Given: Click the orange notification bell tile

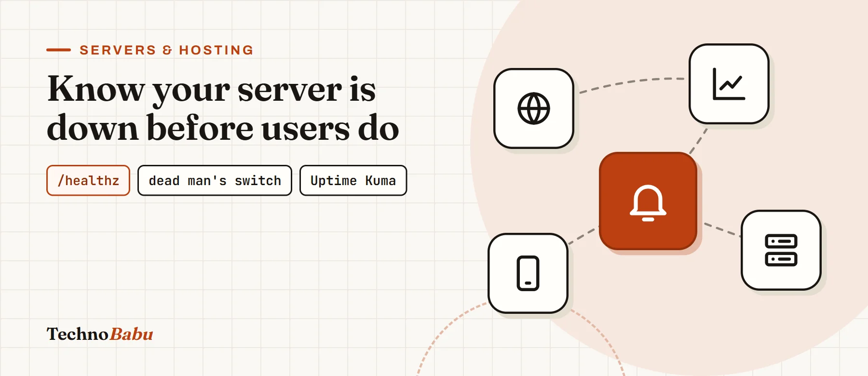Looking at the screenshot, I should [648, 201].
